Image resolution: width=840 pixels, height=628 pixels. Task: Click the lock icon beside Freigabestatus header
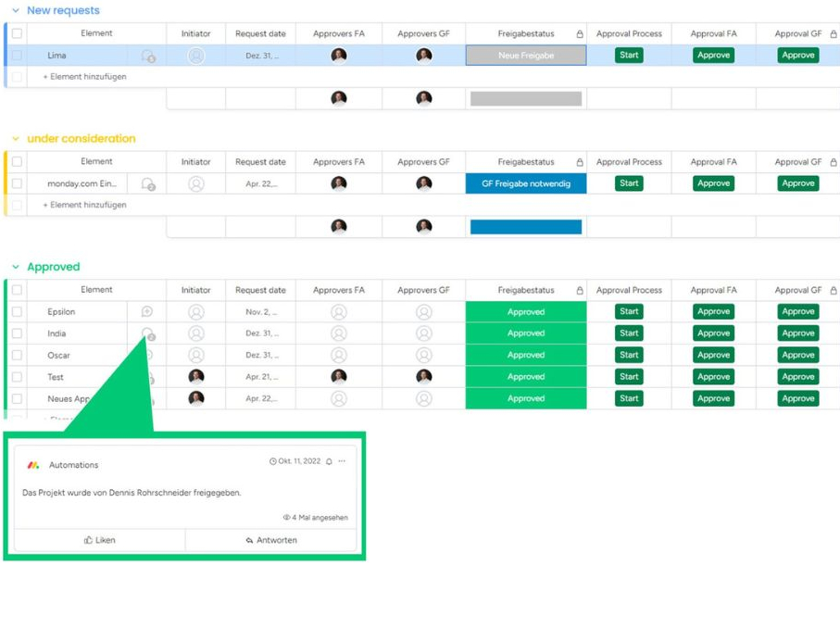[x=580, y=32]
